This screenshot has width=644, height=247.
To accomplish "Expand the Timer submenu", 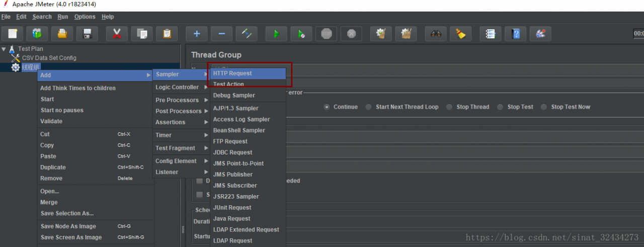I will (x=181, y=135).
